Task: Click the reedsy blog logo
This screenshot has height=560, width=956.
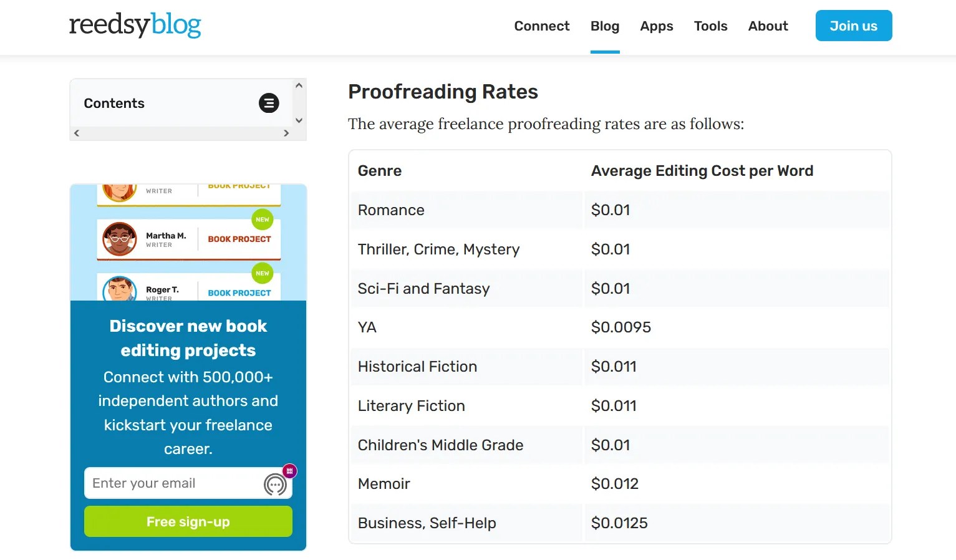Action: 135,25
